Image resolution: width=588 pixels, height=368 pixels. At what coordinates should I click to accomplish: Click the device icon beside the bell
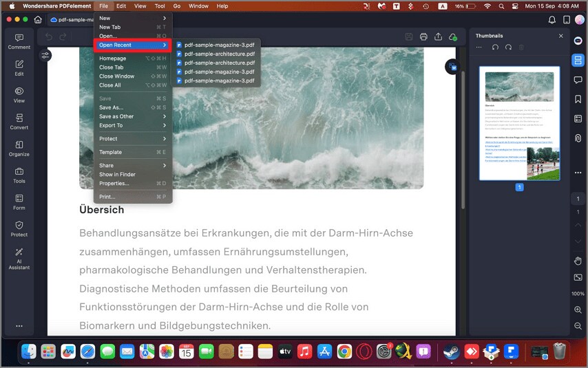click(567, 20)
